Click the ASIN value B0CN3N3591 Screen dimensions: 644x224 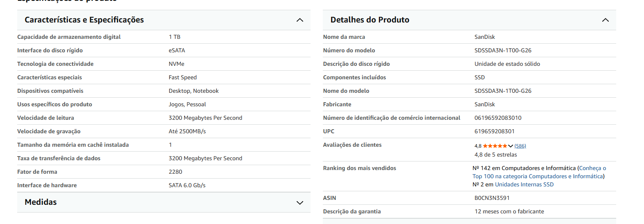492,198
